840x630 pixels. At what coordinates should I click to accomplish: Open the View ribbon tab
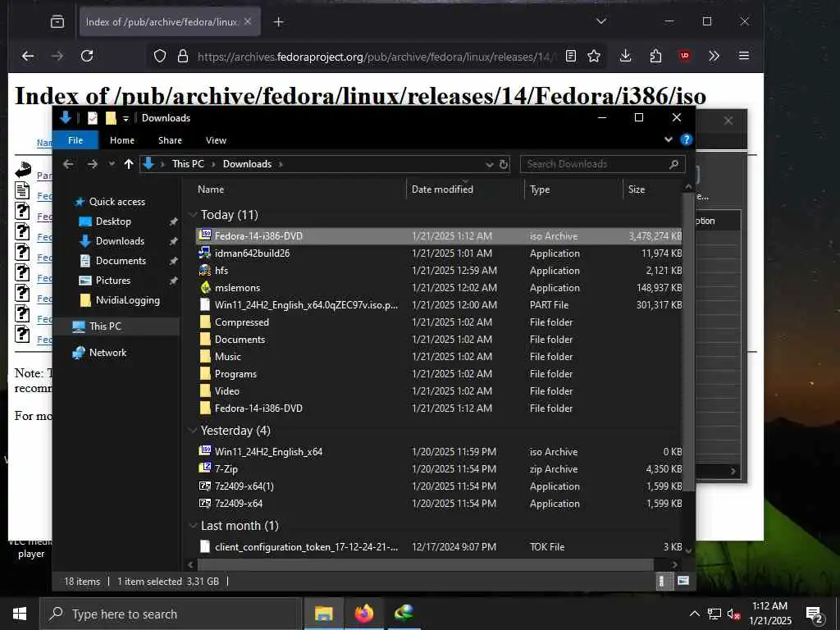(x=216, y=139)
